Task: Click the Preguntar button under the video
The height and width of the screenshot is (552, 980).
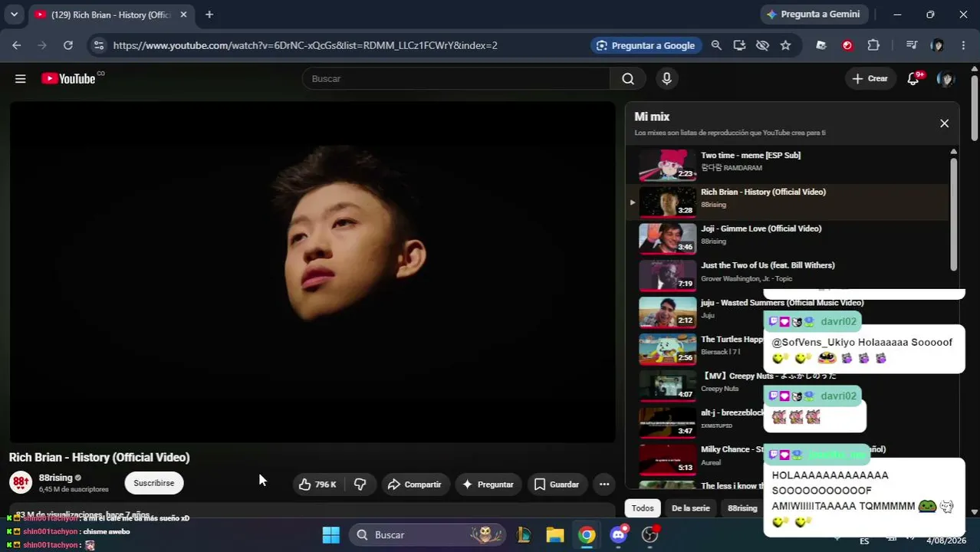Action: click(488, 484)
